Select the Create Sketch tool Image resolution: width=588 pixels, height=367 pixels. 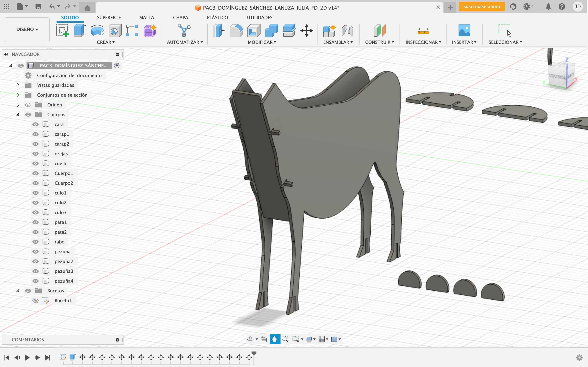click(62, 31)
